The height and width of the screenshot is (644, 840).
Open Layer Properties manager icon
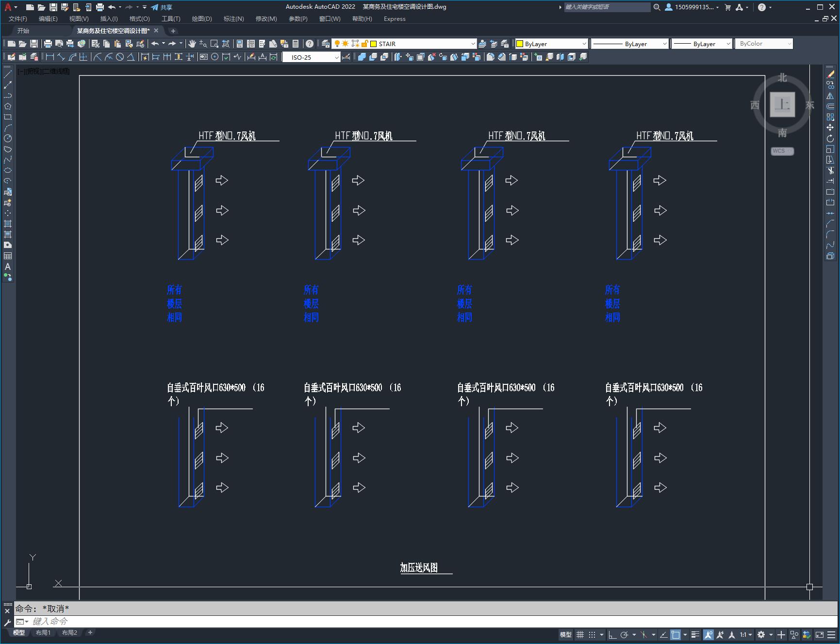tap(326, 44)
